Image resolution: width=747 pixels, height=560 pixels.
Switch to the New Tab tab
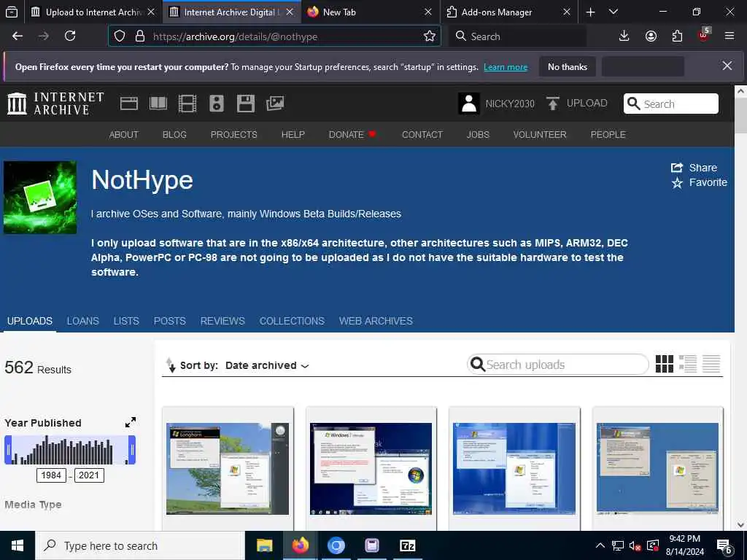[x=369, y=12]
